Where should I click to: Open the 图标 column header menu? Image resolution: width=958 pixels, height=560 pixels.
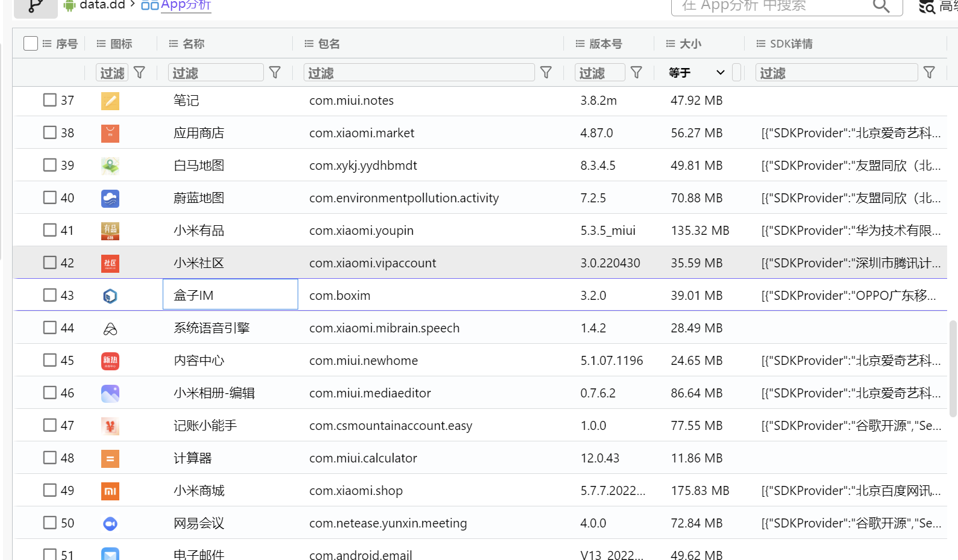click(x=101, y=44)
